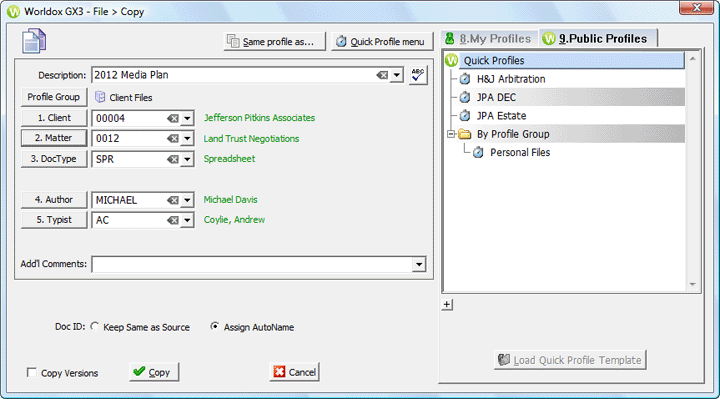Click the H&J Arbitration stopwatch icon

point(465,79)
